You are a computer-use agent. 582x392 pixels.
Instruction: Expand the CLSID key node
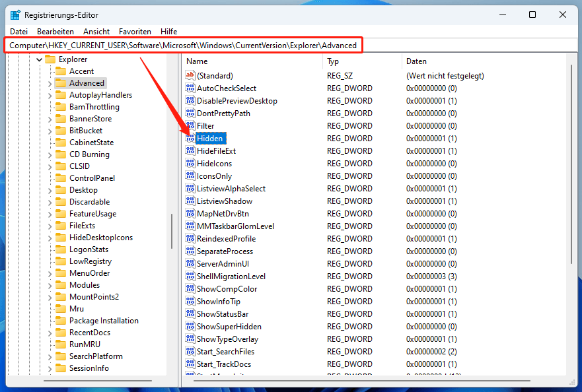click(x=50, y=167)
